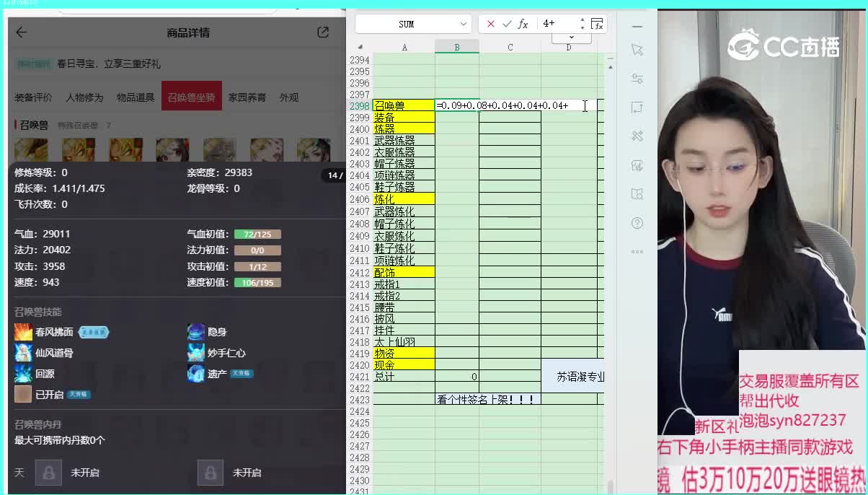The width and height of the screenshot is (868, 495).
Task: Open the fx insert function button
Action: (523, 24)
